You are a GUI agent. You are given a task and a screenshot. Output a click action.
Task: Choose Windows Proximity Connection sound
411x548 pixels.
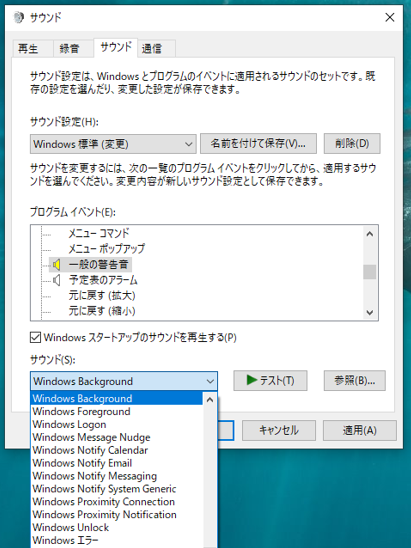[x=117, y=502]
